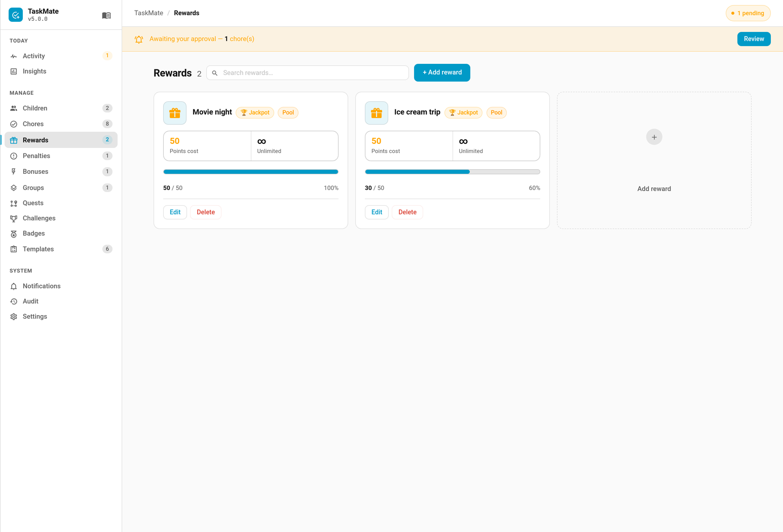This screenshot has height=532, width=783.
Task: Click the Audit history icon
Action: tap(14, 301)
